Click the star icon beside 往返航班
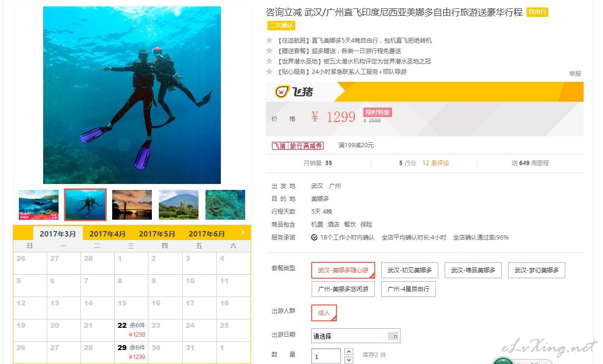This screenshot has width=603, height=364. click(x=269, y=41)
